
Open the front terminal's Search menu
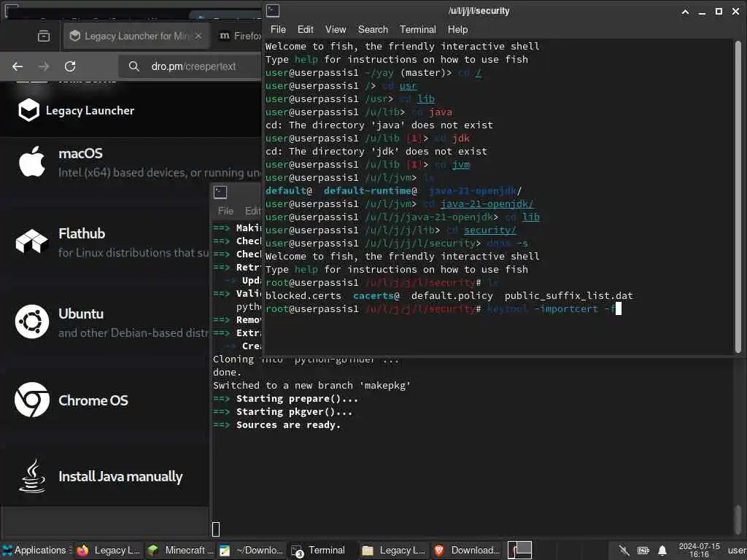coord(373,29)
